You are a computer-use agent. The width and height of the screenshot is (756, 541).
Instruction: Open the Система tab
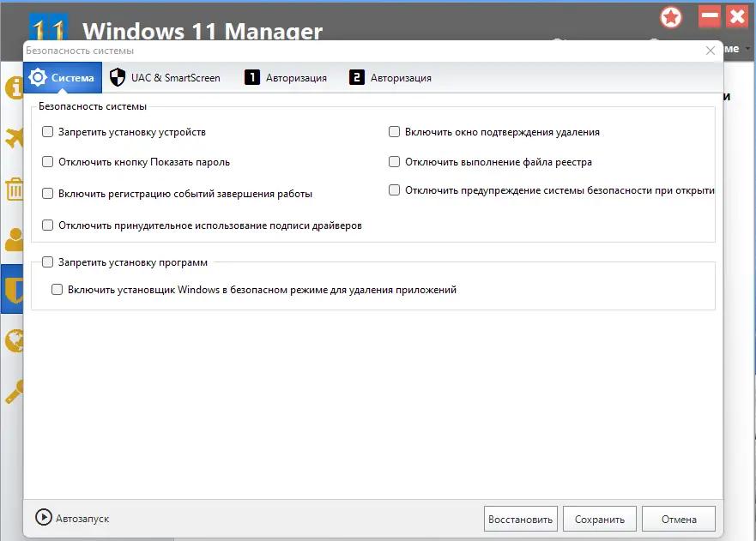(x=62, y=77)
